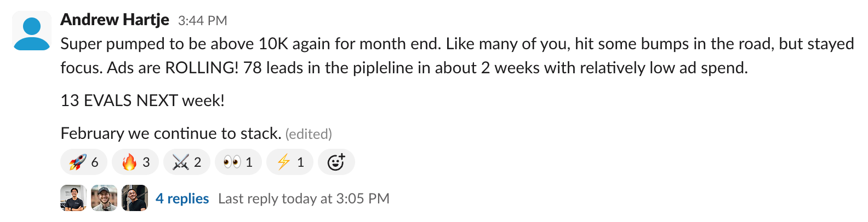Toggle the fire emoji reaction
The height and width of the screenshot is (222, 868).
tap(135, 162)
